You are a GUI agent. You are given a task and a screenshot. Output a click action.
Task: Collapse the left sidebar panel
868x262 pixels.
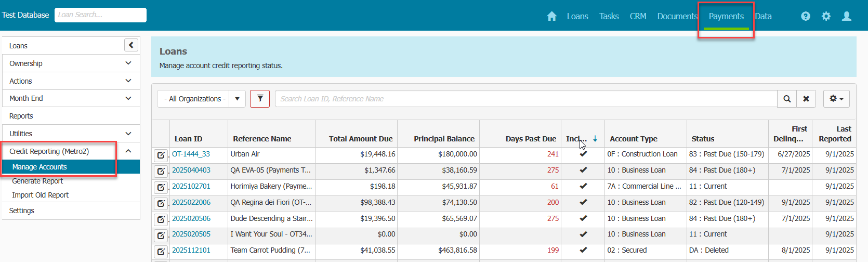pos(131,45)
